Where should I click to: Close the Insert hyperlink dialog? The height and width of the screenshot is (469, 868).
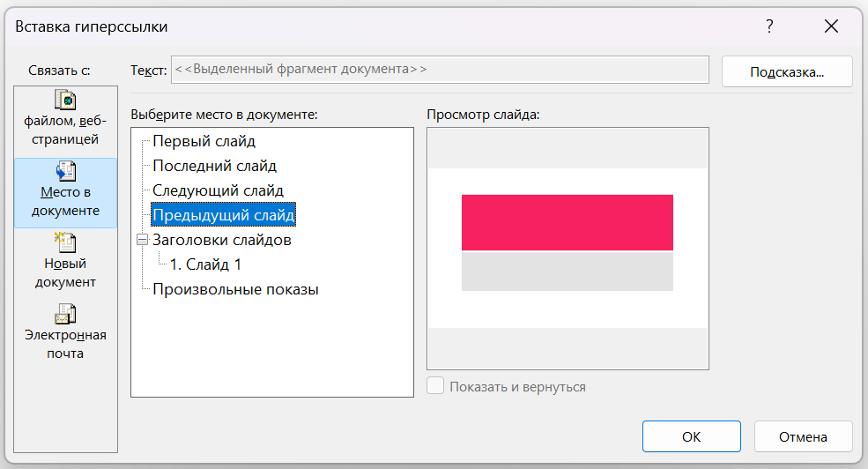click(831, 26)
